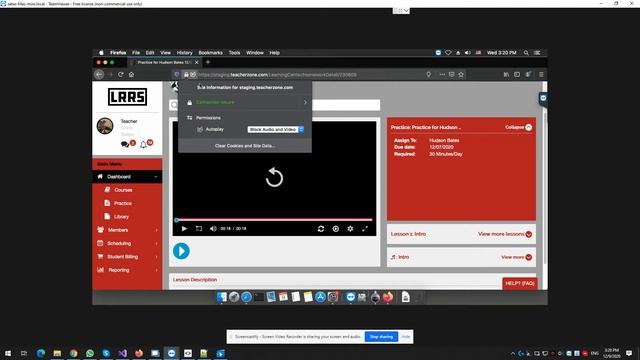Open Finder in the macOS dock
Image resolution: width=640 pixels, height=360 pixels.
click(222, 297)
